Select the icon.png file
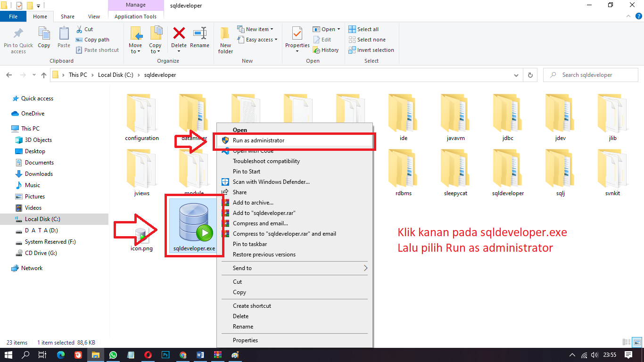Screen dimensions: 644x362 (x=141, y=239)
